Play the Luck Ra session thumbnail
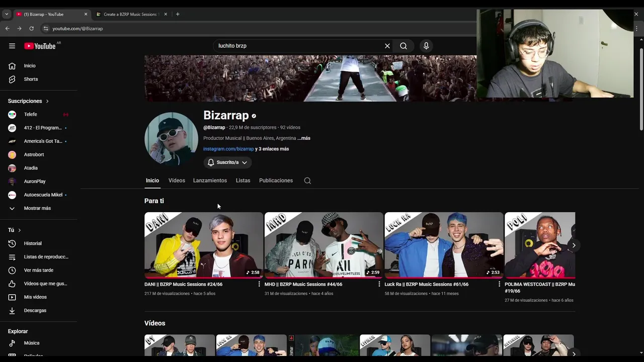 (444, 245)
